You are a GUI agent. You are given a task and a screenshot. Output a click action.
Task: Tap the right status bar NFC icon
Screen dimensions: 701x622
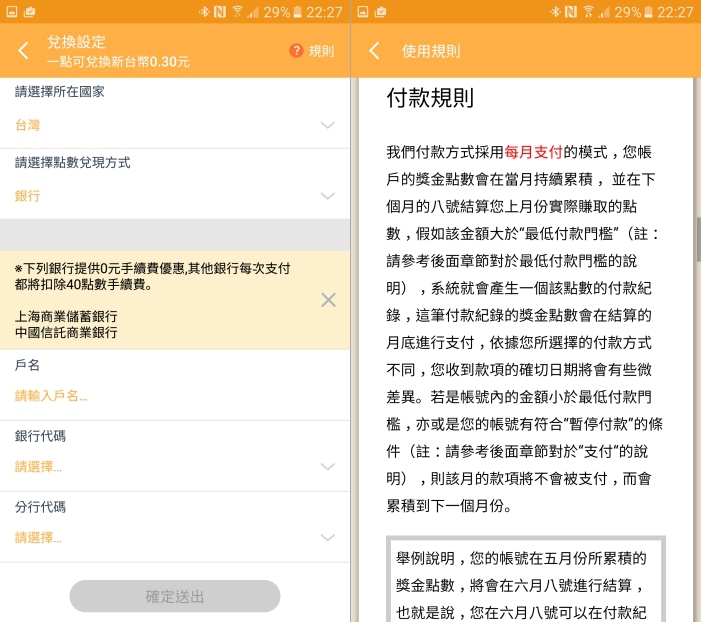pos(570,12)
